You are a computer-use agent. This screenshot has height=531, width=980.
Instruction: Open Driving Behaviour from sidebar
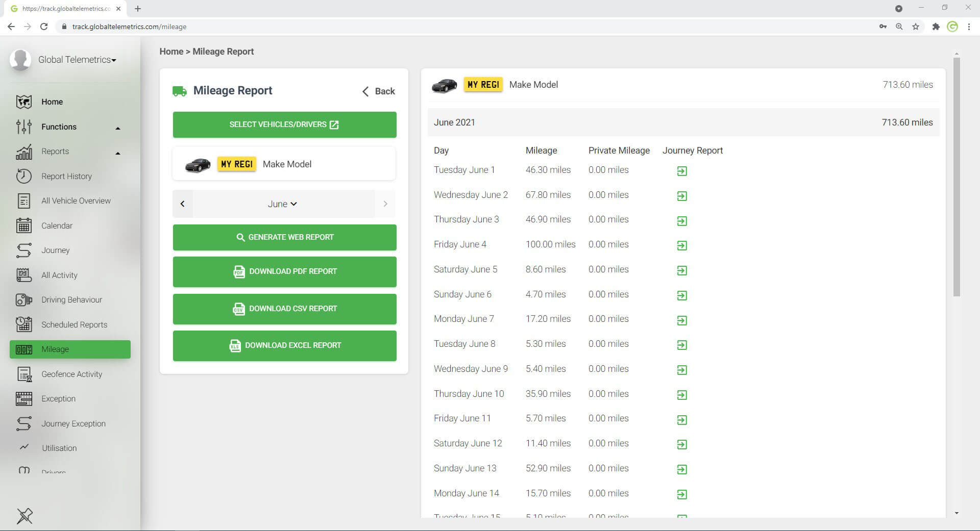(x=71, y=300)
